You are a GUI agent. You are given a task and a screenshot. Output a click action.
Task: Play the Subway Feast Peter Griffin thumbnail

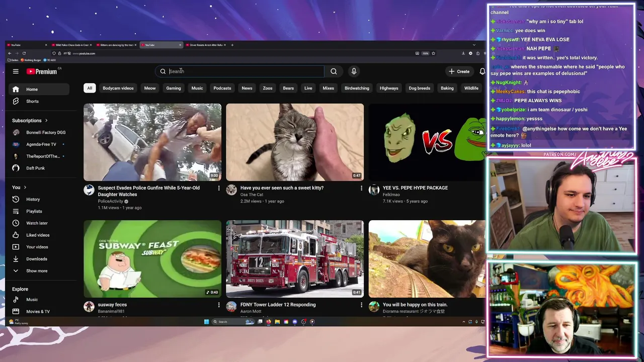pos(152,259)
